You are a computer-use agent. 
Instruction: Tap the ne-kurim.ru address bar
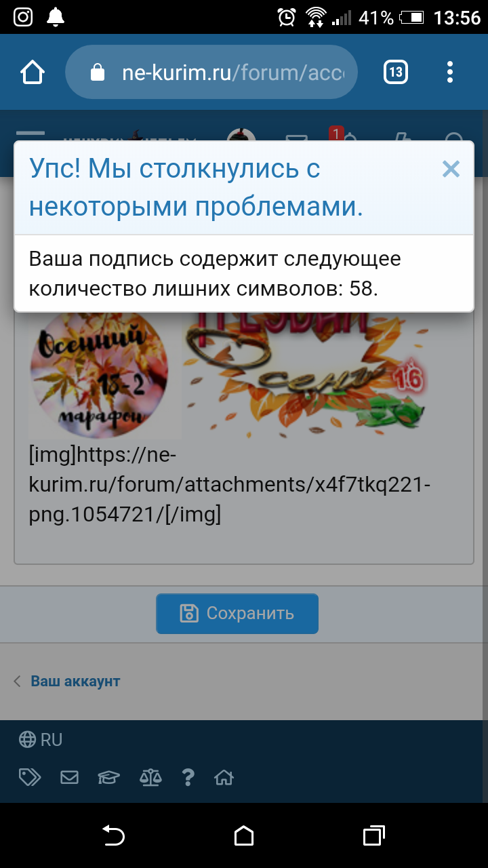[211, 72]
